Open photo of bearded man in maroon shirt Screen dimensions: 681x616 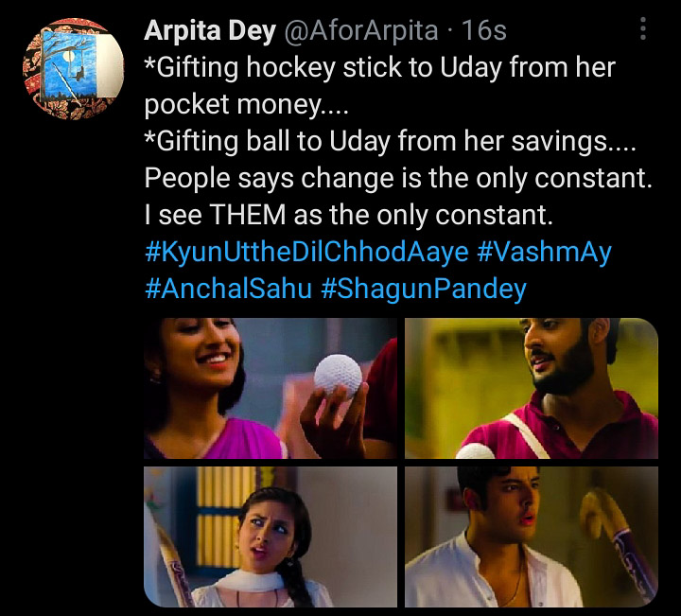pos(532,388)
